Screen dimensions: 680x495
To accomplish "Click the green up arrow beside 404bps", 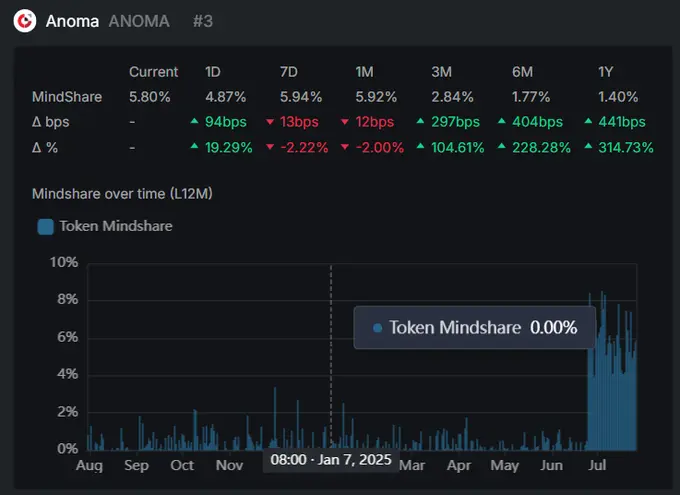I will [x=501, y=121].
